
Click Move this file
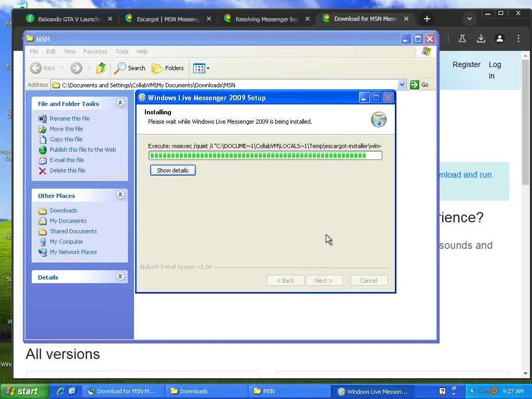pos(66,129)
